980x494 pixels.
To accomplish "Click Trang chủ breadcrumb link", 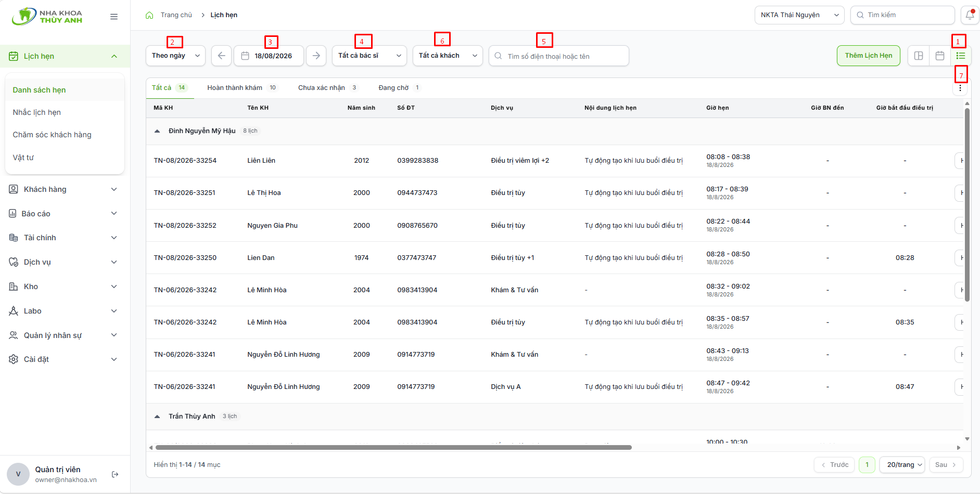I will 176,15.
